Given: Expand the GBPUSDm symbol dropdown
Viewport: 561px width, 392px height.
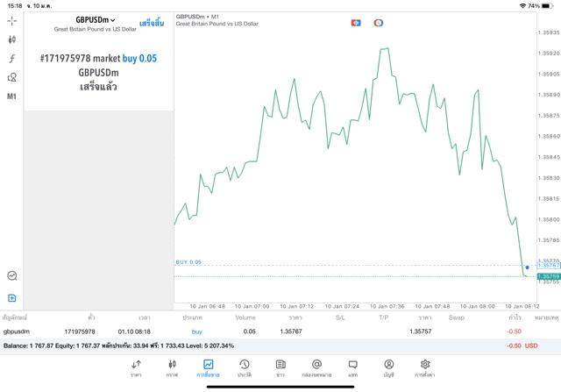Looking at the screenshot, I should [96, 19].
